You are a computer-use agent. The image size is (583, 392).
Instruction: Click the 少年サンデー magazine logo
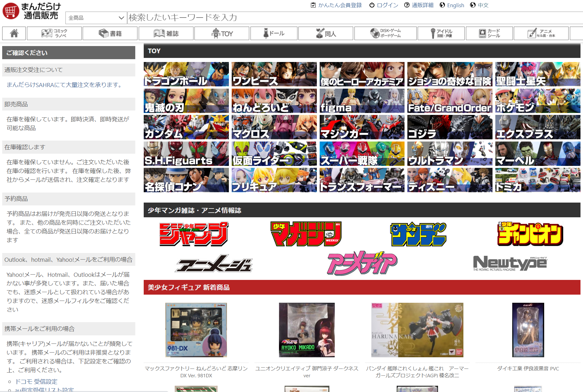[418, 234]
